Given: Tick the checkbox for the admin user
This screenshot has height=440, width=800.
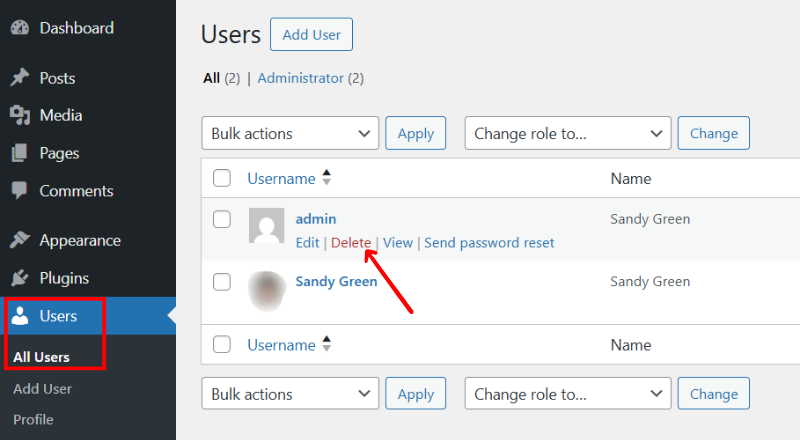Looking at the screenshot, I should [222, 219].
